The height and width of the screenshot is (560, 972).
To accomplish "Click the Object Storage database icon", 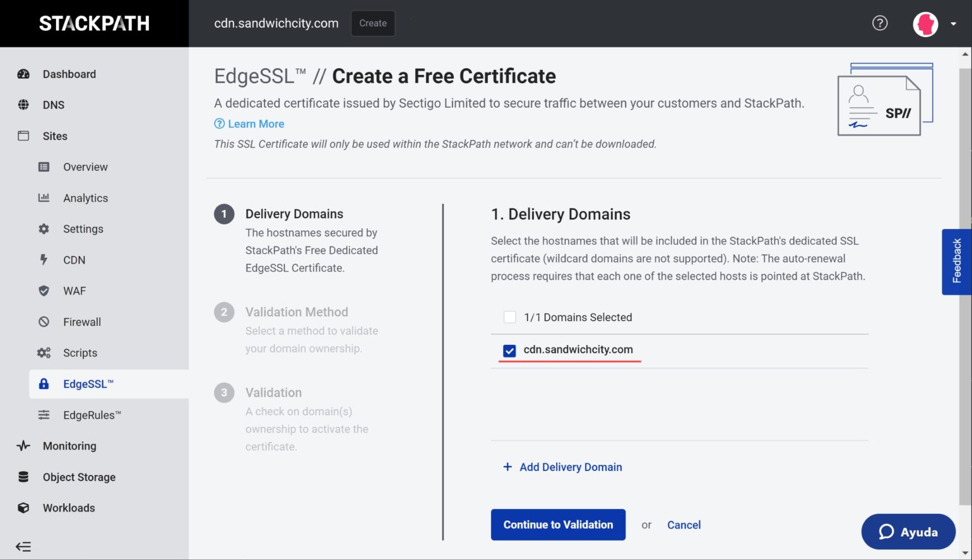I will [23, 477].
